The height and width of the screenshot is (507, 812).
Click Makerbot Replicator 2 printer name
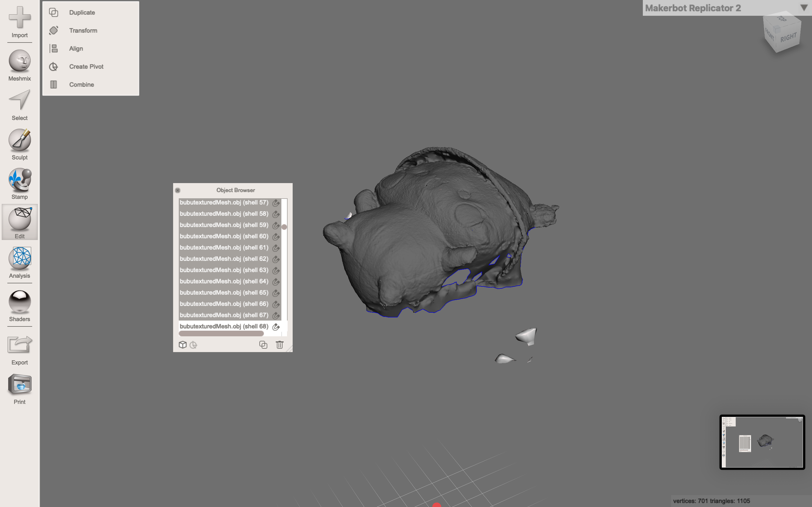pos(693,8)
